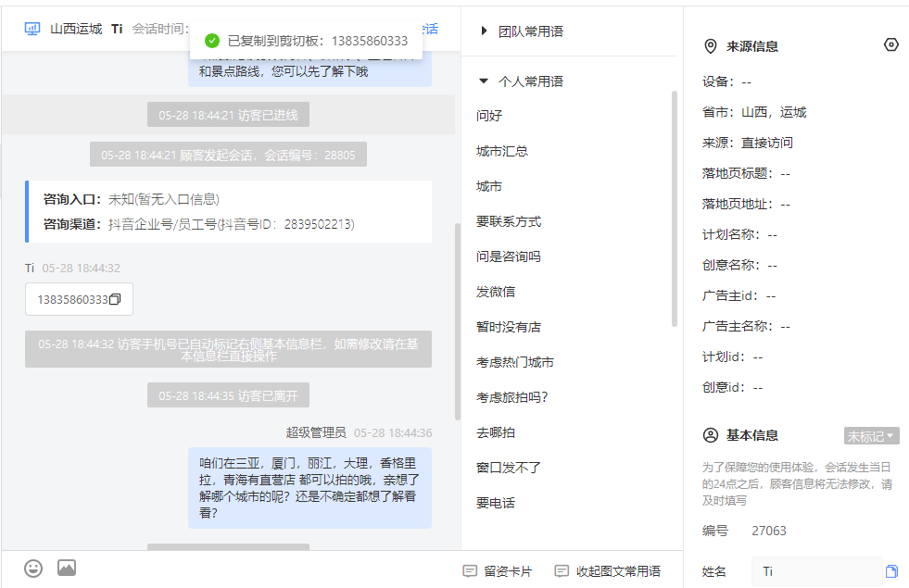The height and width of the screenshot is (588, 909).
Task: Click the 超级管理员 sender name
Action: 316,432
